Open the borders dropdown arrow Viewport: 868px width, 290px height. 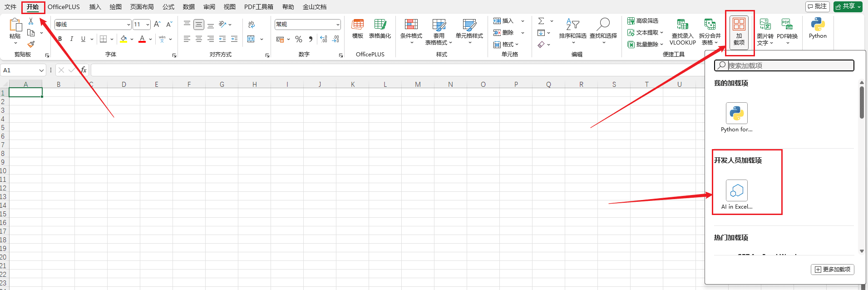pos(112,39)
